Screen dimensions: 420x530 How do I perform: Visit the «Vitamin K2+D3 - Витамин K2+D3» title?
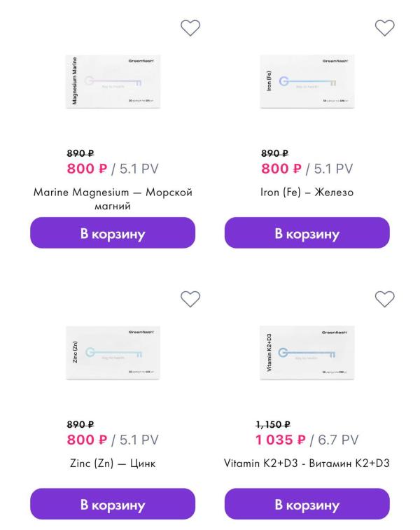pyautogui.click(x=307, y=463)
